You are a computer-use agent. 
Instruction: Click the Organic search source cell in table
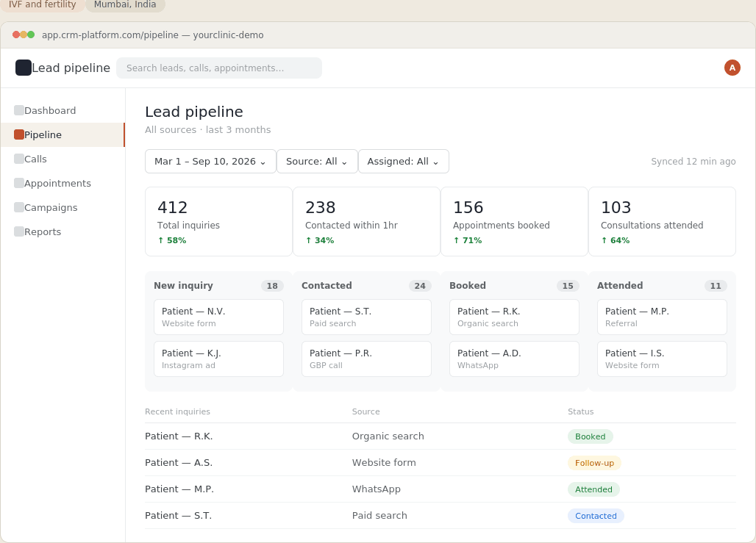388,436
